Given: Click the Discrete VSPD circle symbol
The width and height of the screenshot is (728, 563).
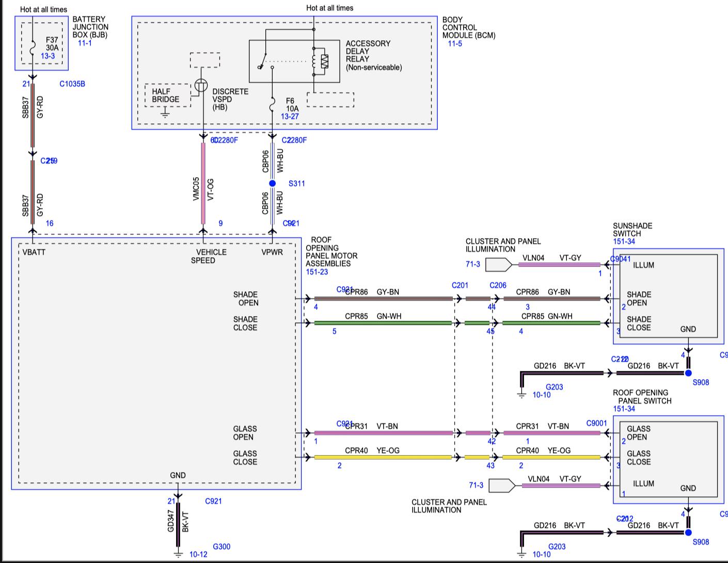Looking at the screenshot, I should 201,86.
